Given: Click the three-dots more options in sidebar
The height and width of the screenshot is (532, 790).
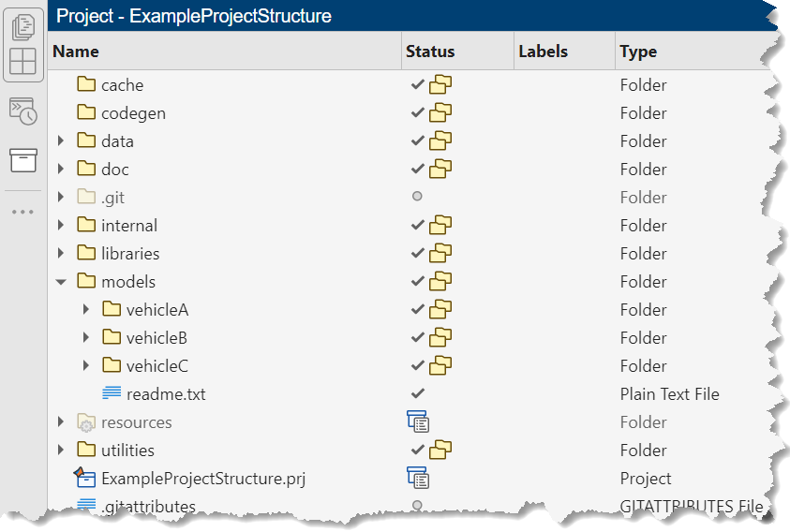Looking at the screenshot, I should (x=22, y=212).
